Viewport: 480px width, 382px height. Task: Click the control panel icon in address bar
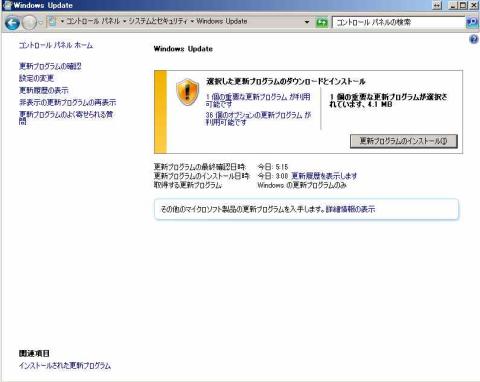tap(52, 22)
